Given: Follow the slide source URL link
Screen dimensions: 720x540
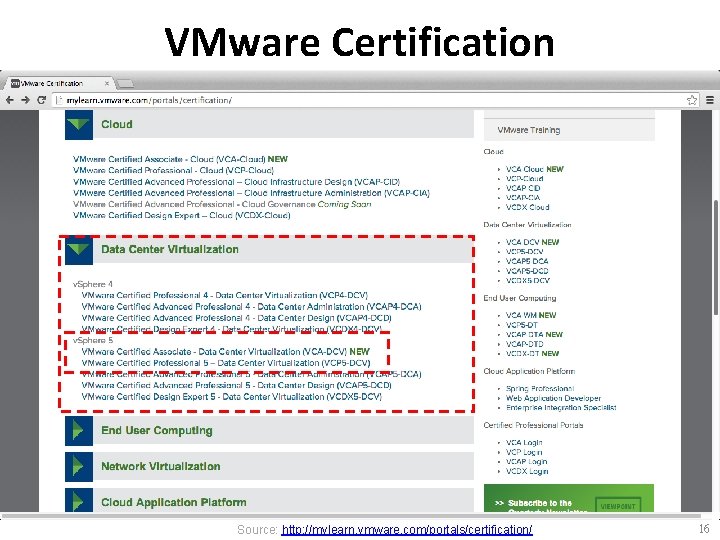Looking at the screenshot, I should [407, 529].
